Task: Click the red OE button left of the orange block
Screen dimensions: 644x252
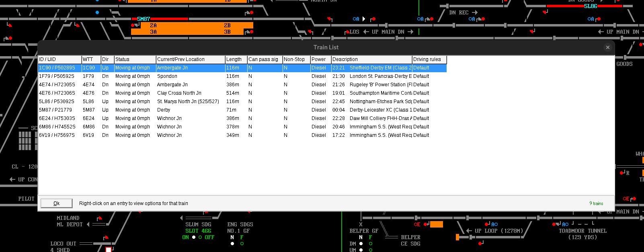Action: click(417, 224)
